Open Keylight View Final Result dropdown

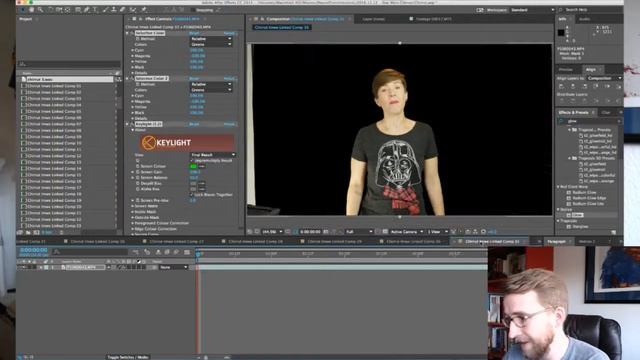tap(213, 155)
